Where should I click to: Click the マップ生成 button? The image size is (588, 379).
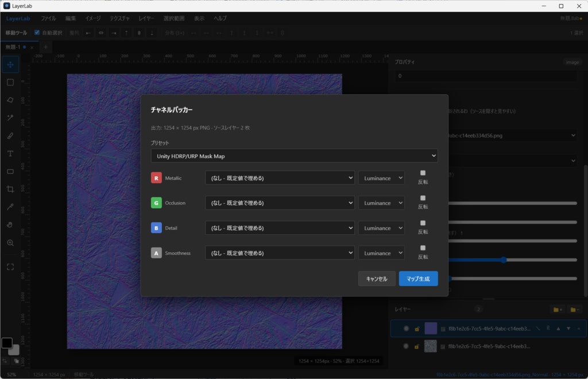pyautogui.click(x=418, y=279)
